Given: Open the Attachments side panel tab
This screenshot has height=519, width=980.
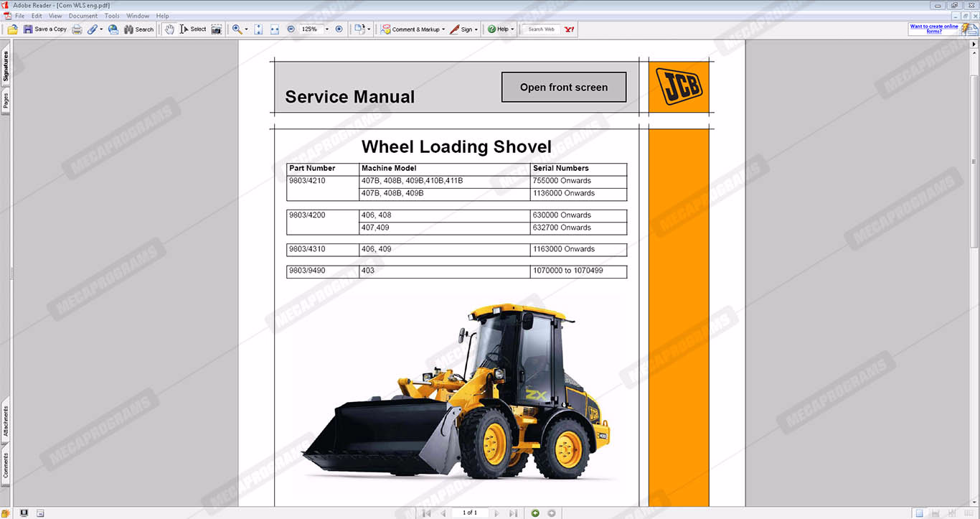Looking at the screenshot, I should click(6, 421).
